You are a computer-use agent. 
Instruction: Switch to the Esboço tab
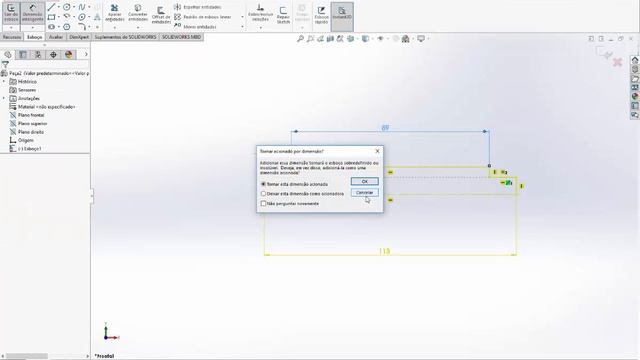[x=34, y=37]
